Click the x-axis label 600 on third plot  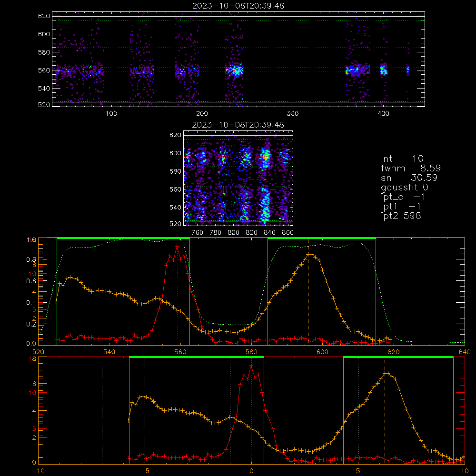tap(322, 352)
